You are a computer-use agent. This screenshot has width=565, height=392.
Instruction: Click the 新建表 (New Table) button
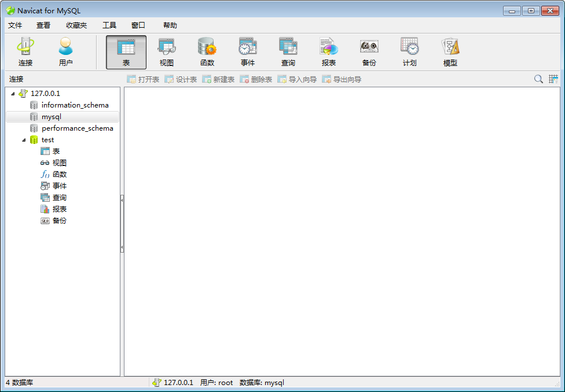[x=218, y=79]
